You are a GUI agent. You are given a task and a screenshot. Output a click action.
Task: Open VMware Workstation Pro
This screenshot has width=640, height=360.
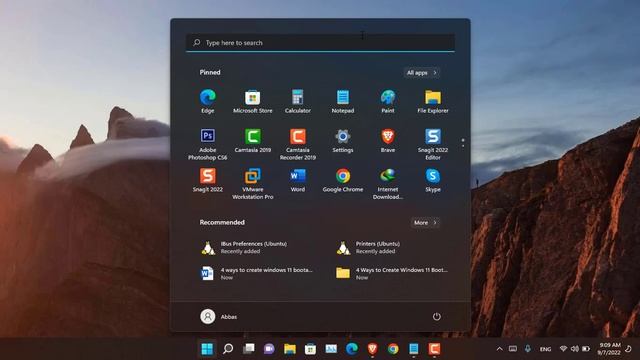click(253, 183)
